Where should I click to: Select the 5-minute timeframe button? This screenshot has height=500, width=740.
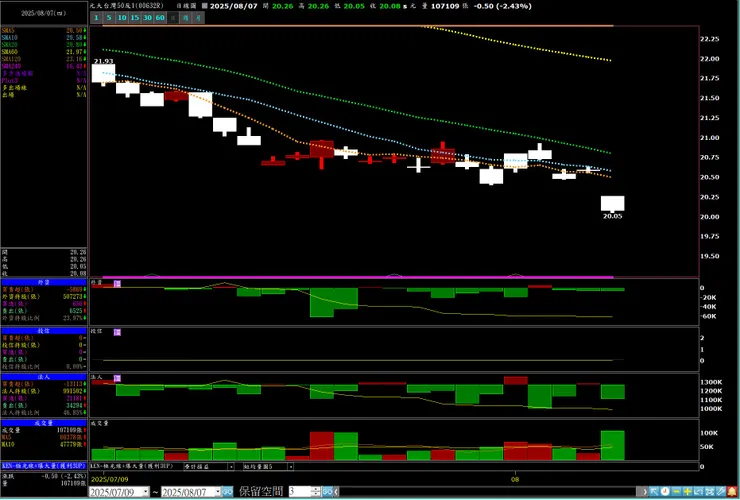pyautogui.click(x=109, y=17)
